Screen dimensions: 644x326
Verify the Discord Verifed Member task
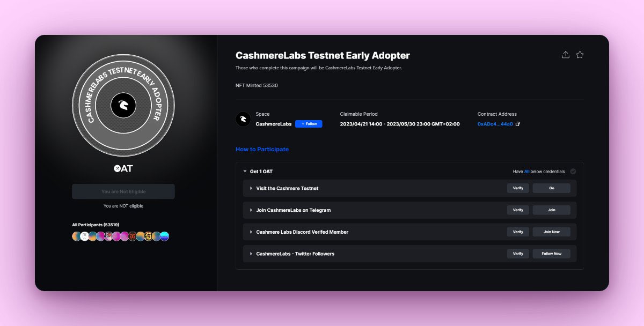click(x=518, y=232)
